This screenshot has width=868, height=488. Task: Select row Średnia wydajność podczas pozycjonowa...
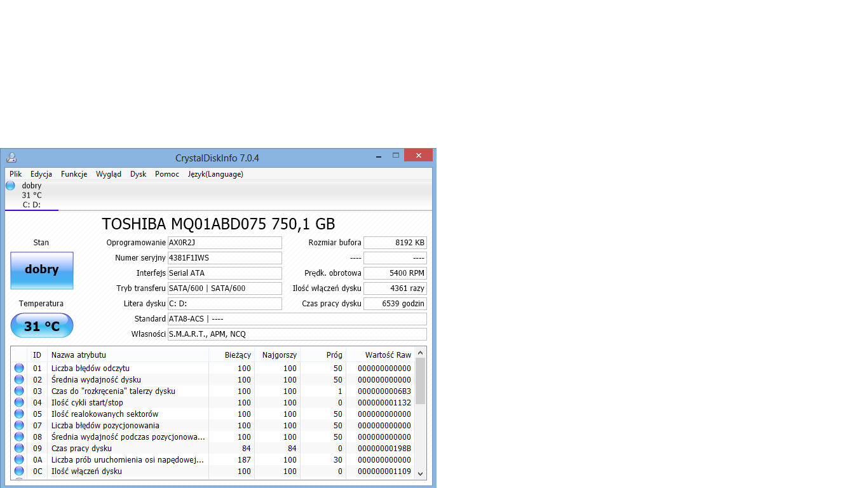(213, 437)
